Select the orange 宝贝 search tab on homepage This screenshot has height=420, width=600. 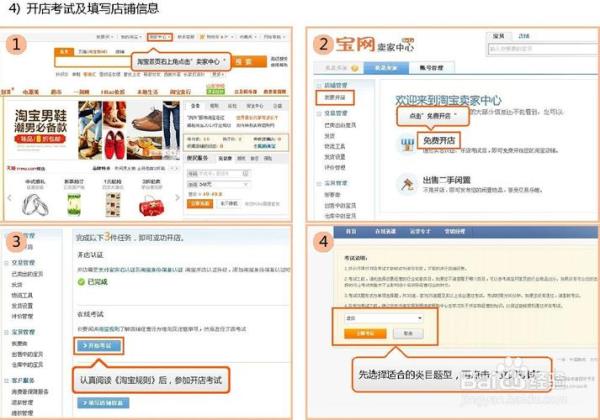coord(64,51)
